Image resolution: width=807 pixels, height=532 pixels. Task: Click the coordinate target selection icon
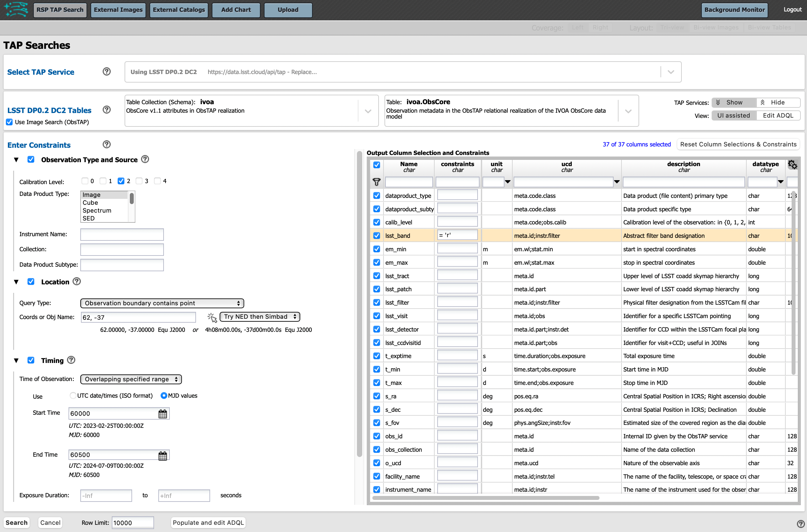coord(212,317)
